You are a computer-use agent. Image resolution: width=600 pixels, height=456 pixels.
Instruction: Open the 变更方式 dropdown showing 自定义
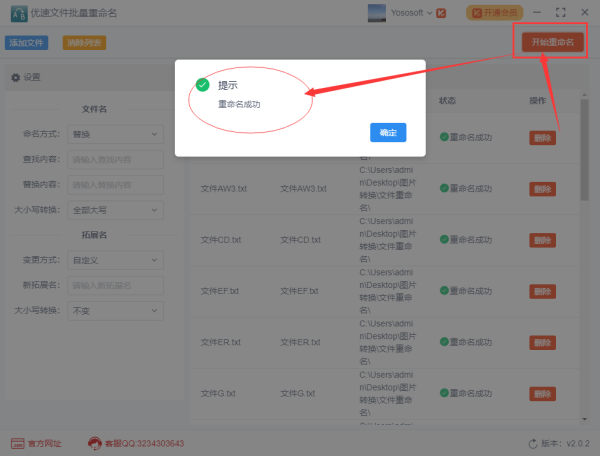tap(115, 260)
